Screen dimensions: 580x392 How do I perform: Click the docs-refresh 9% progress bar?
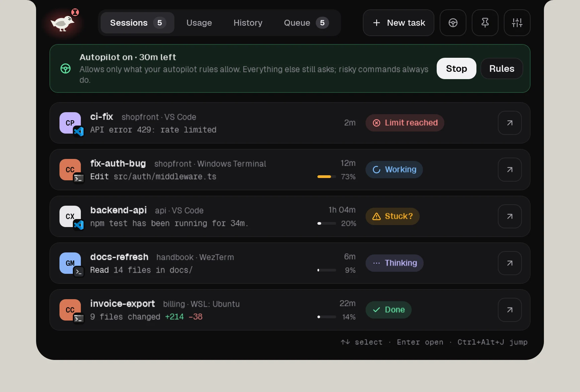tap(326, 270)
